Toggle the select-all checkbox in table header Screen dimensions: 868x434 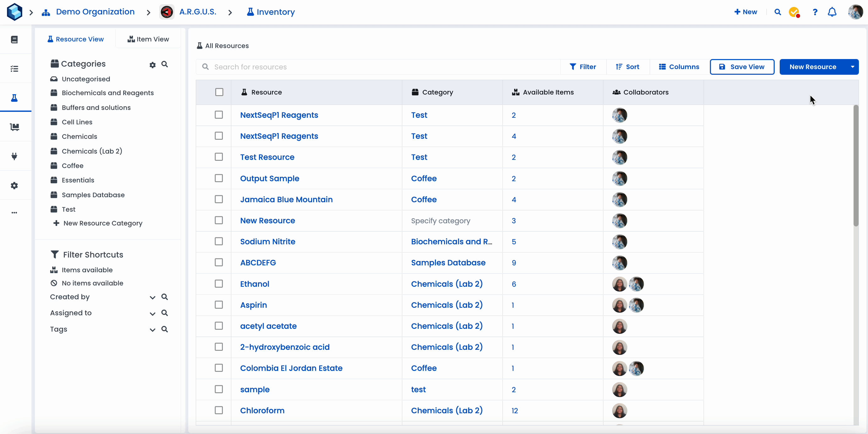219,92
